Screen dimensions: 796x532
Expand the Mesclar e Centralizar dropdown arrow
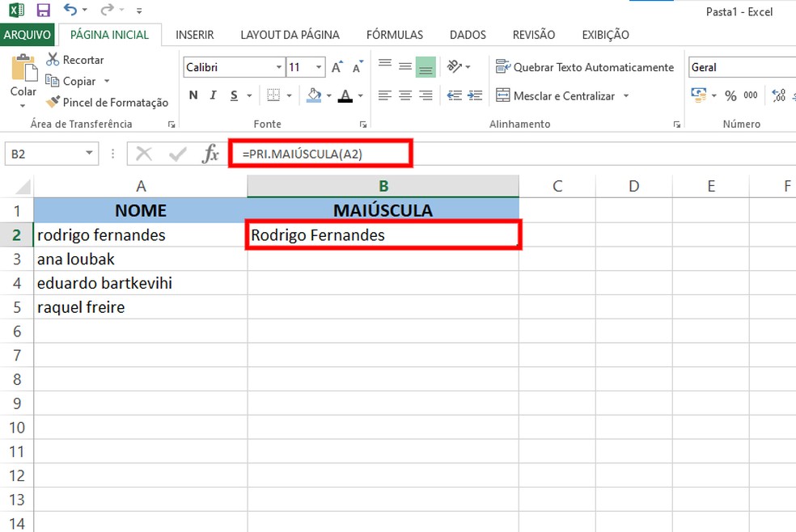tap(627, 95)
